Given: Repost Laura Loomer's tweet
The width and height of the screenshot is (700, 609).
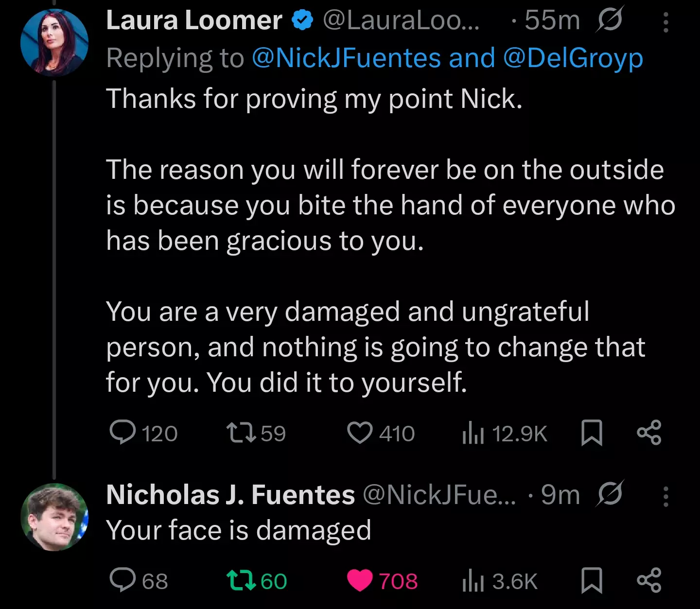Looking at the screenshot, I should coord(256,433).
